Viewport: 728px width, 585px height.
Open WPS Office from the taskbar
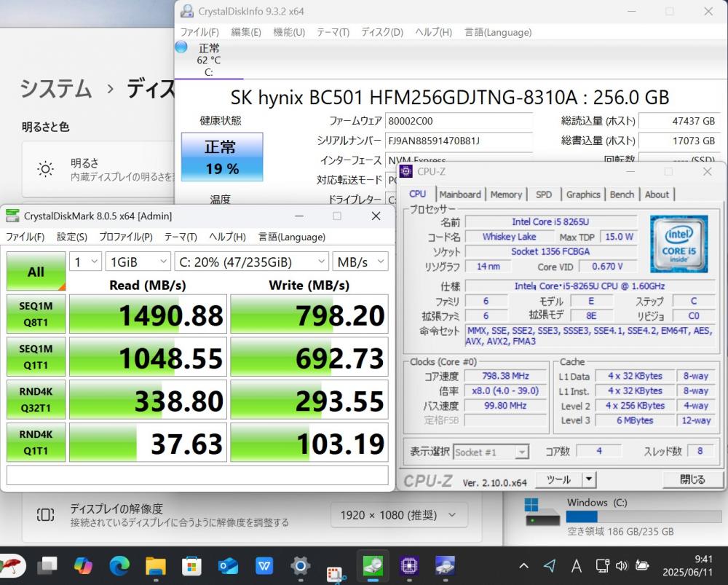coord(264,565)
